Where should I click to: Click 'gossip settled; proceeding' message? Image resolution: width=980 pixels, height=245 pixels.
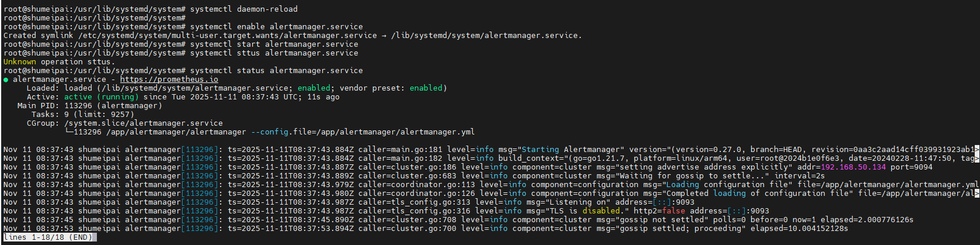[x=681, y=229]
